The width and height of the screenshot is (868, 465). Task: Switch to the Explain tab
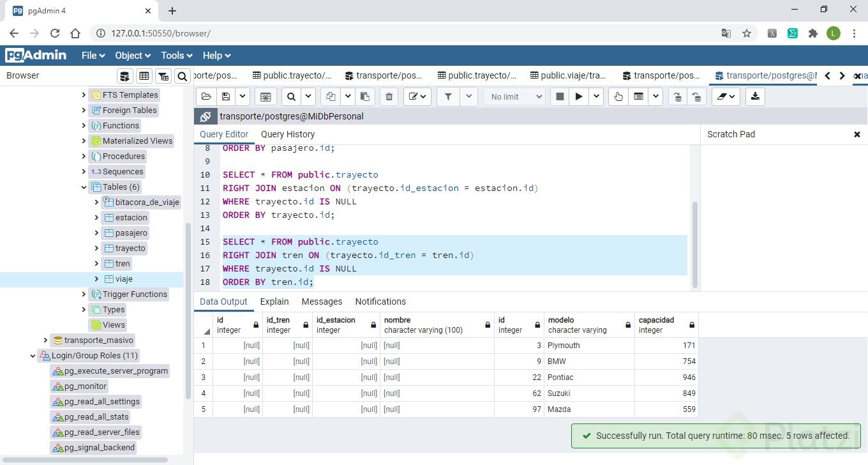pyautogui.click(x=274, y=301)
